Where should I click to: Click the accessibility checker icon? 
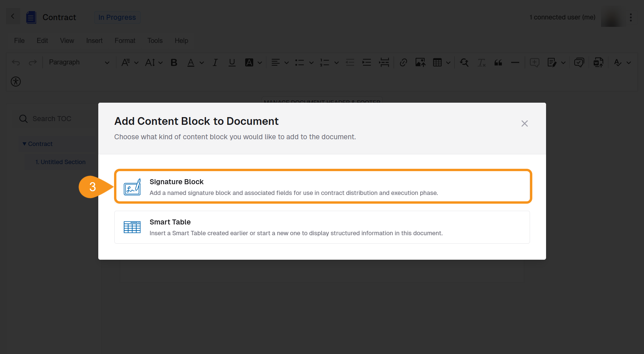point(16,82)
